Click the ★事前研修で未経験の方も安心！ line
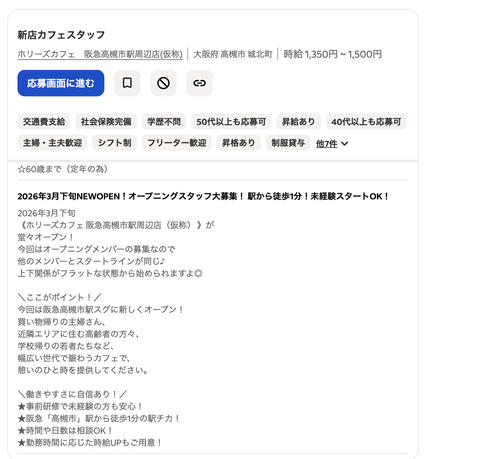Image resolution: width=500 pixels, height=459 pixels. [x=80, y=406]
